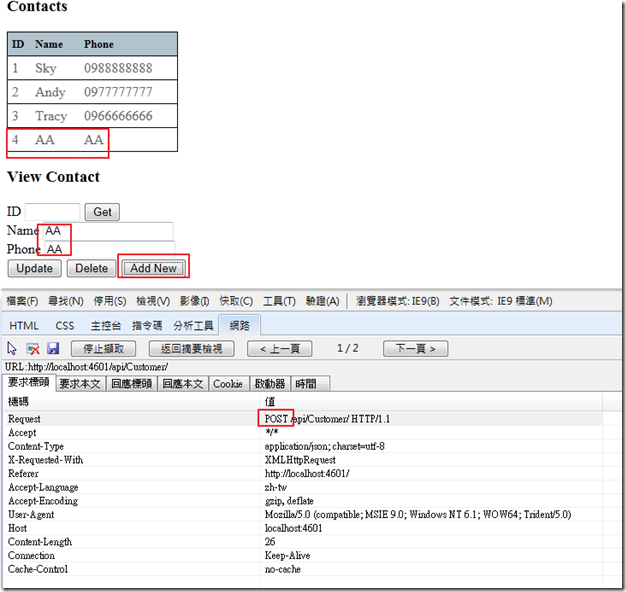Image resolution: width=626 pixels, height=592 pixels.
Task: Click the Get button
Action: (102, 212)
